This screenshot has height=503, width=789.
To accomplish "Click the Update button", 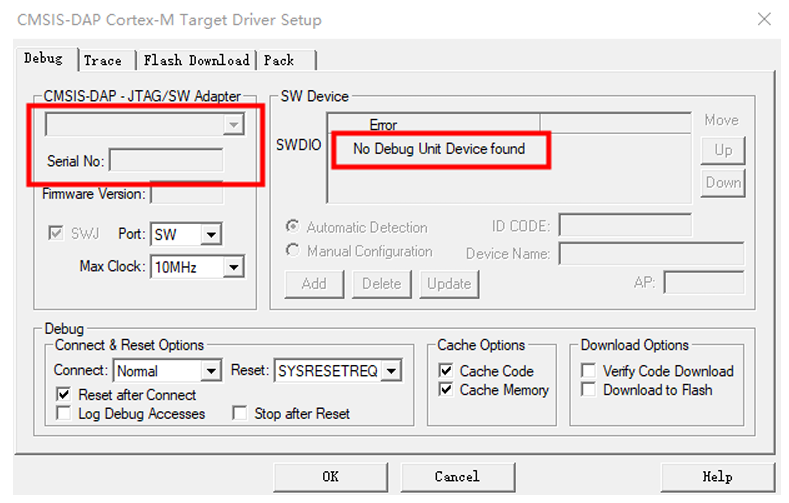I will tap(449, 284).
